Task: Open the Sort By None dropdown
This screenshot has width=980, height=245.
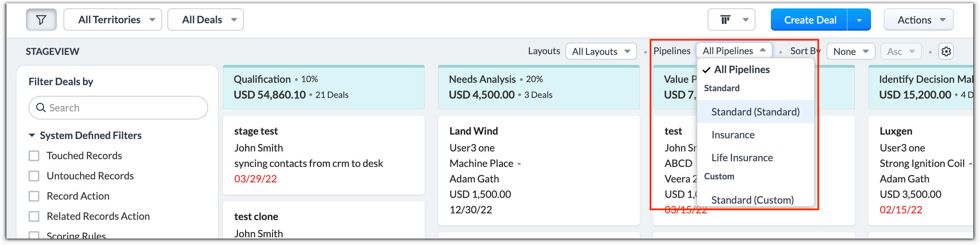Action: pos(851,51)
